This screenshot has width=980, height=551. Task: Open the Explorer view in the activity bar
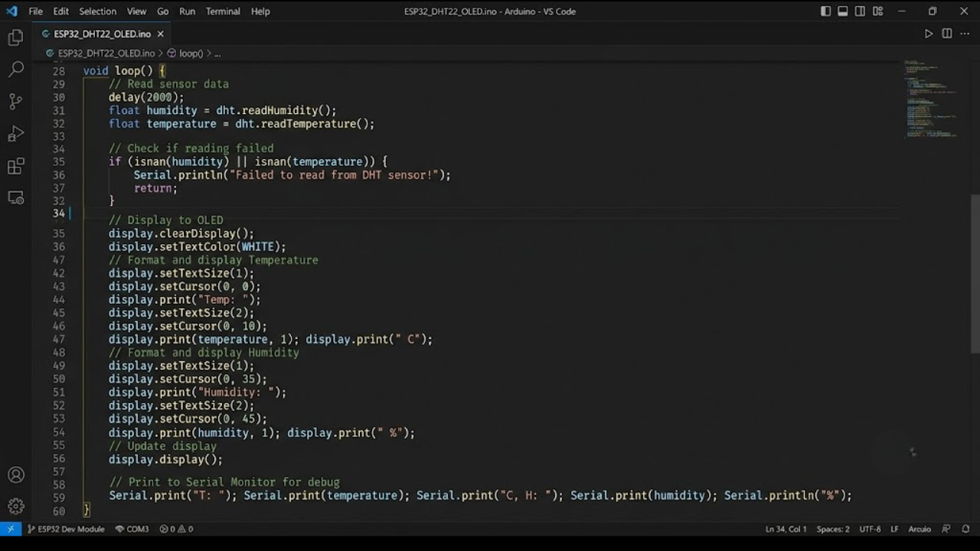[15, 37]
